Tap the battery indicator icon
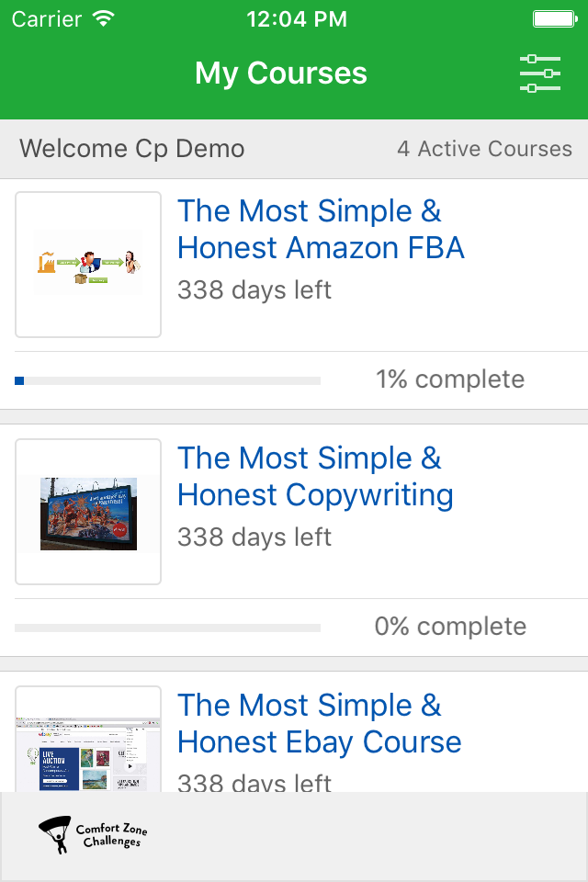This screenshot has width=588, height=882. [x=555, y=19]
